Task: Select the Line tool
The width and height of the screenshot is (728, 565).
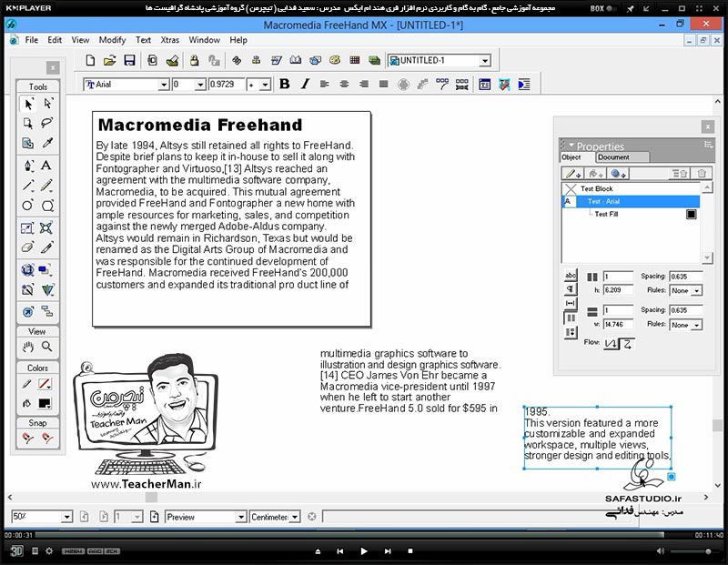Action: (x=28, y=186)
